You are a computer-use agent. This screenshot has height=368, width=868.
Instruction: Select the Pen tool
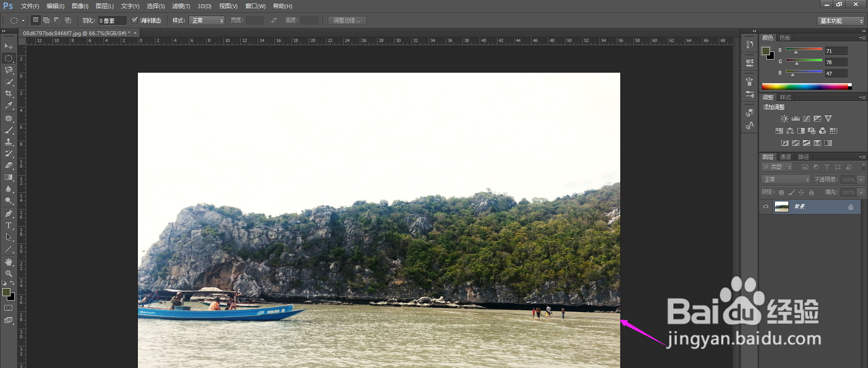[x=9, y=214]
